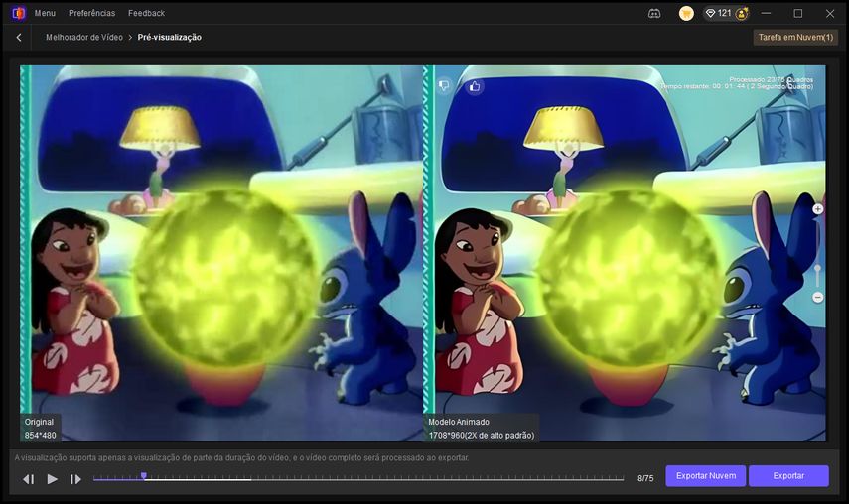Click the enhanced video preview pane

(x=625, y=253)
